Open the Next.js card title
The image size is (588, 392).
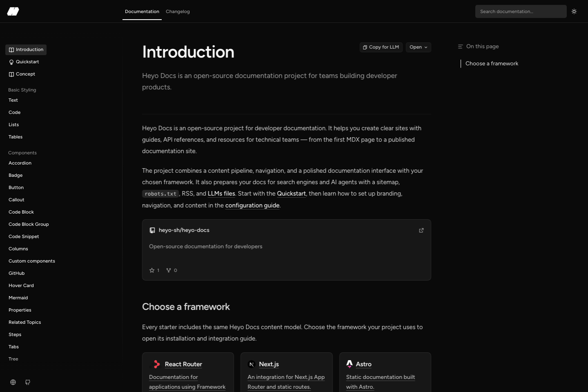point(269,364)
